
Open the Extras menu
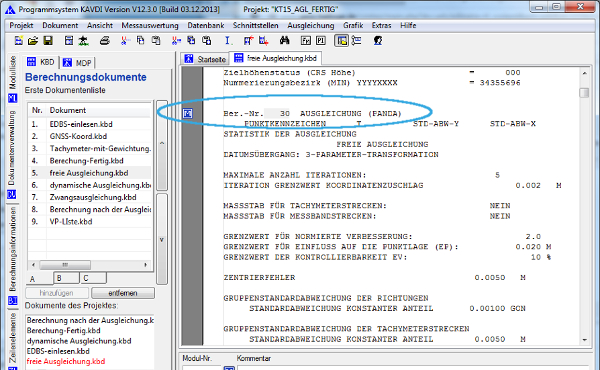382,25
